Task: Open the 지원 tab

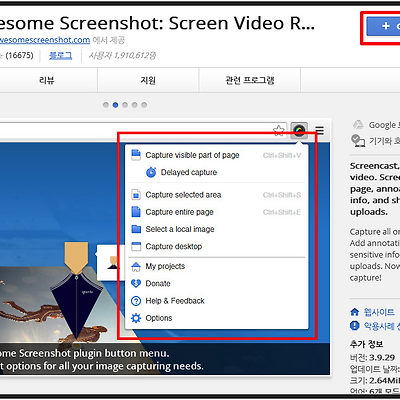Action: tap(148, 80)
